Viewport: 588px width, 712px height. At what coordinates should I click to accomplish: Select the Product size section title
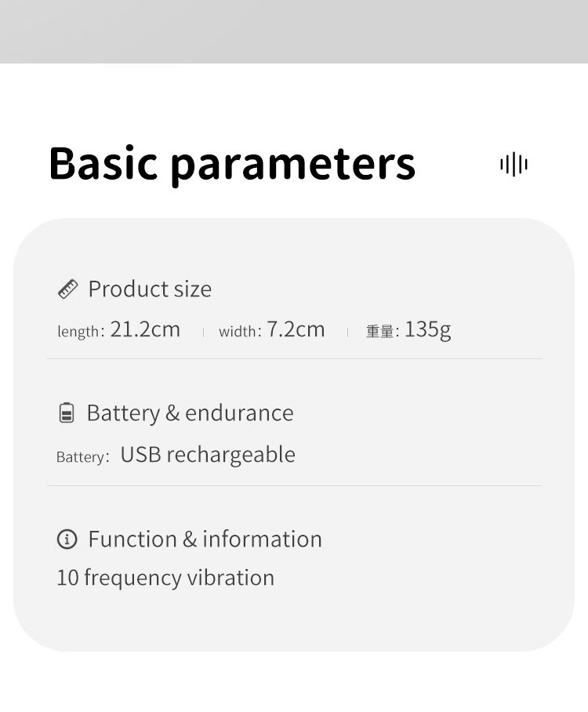coord(150,289)
